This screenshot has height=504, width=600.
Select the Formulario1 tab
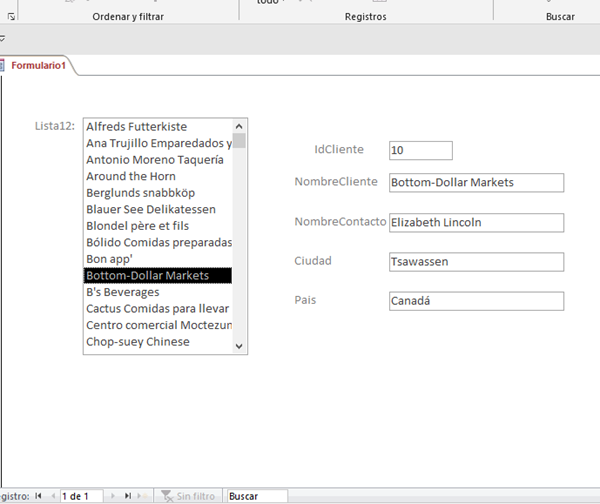click(x=38, y=65)
